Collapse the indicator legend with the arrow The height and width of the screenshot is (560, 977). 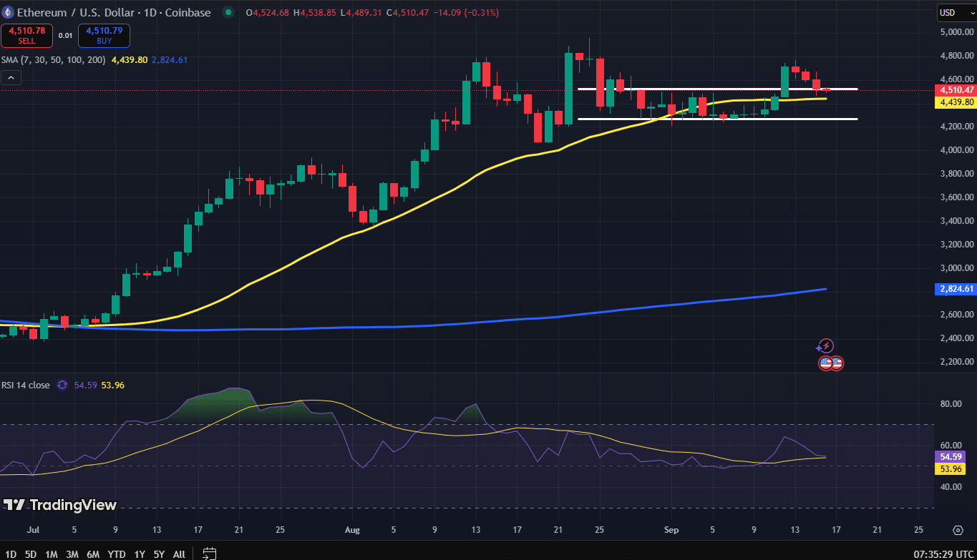click(x=11, y=77)
